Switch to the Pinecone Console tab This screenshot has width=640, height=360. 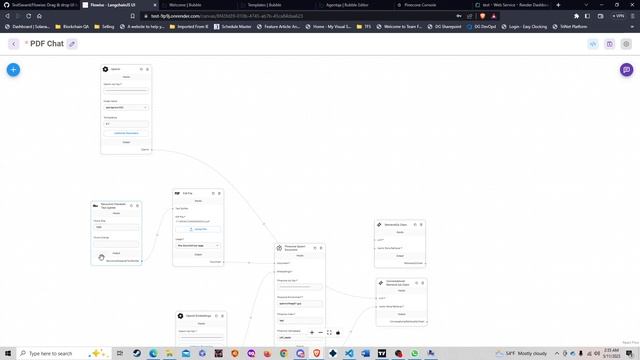420,5
